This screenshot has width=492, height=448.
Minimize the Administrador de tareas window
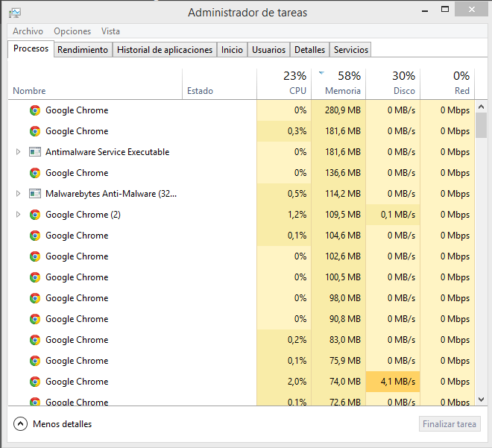pyautogui.click(x=425, y=10)
